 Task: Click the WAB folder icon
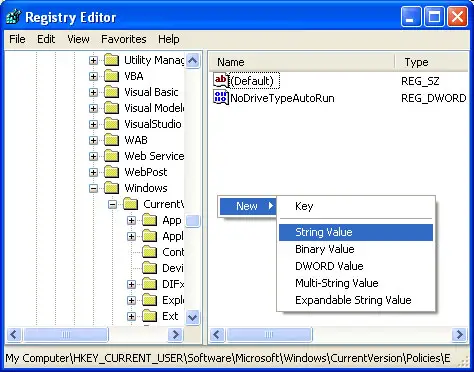click(x=112, y=140)
